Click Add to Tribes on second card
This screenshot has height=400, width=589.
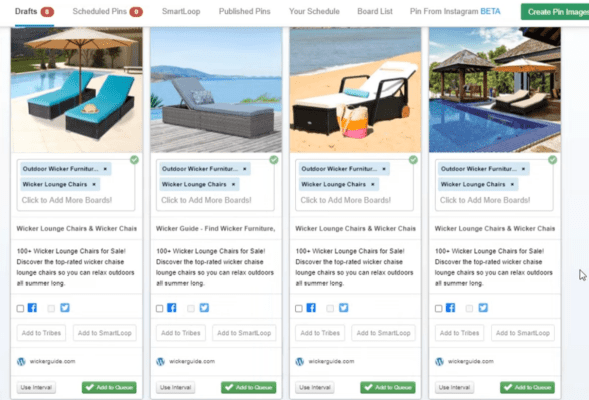coord(181,333)
